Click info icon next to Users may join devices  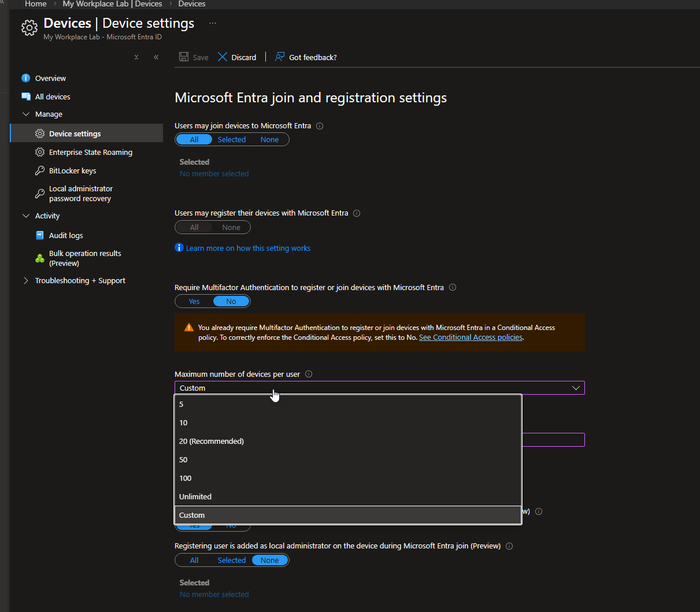coord(320,126)
